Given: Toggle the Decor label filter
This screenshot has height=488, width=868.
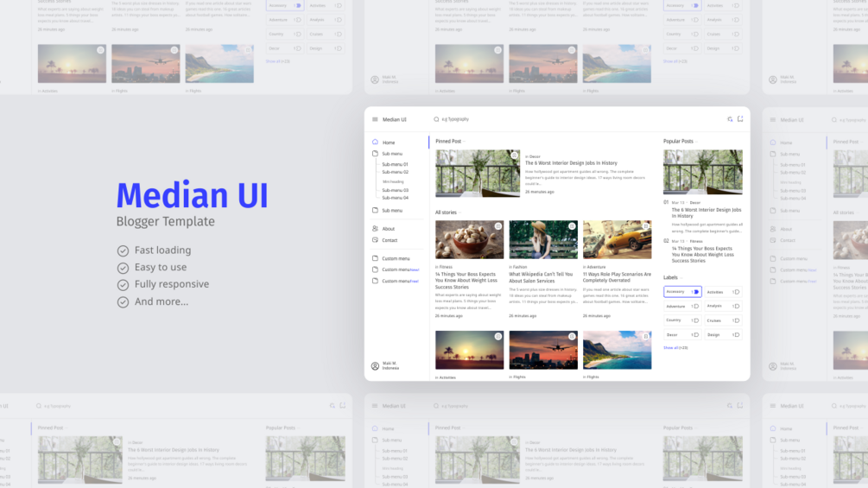Looking at the screenshot, I should [682, 335].
